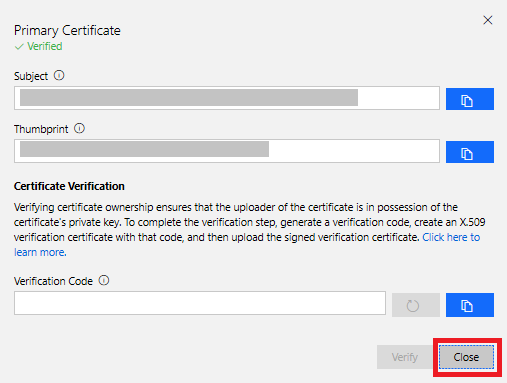Copy the Subject value to clipboard

(x=470, y=99)
